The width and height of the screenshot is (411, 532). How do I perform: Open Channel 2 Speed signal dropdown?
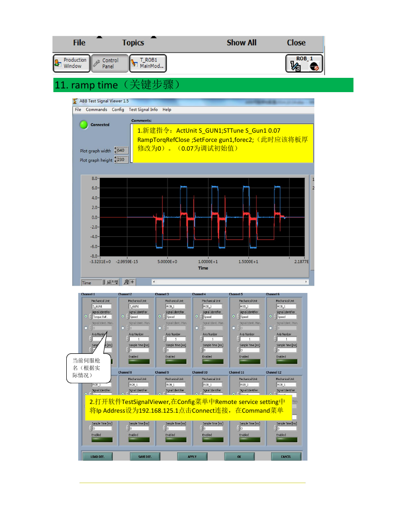(x=139, y=317)
